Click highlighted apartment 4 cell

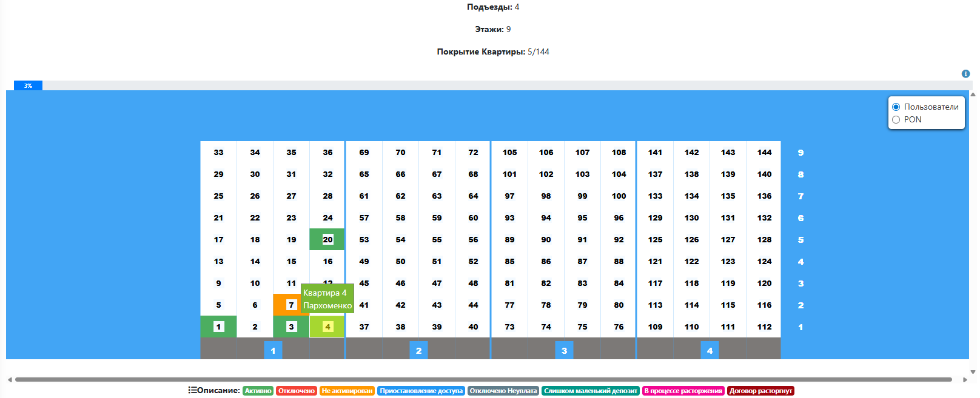click(327, 327)
